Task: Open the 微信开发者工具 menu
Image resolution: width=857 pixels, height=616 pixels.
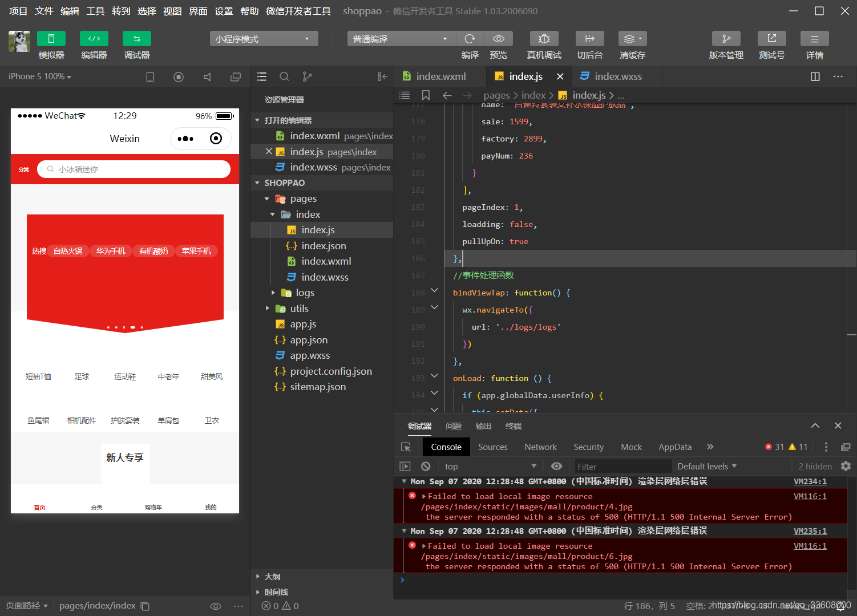Action: 298,11
